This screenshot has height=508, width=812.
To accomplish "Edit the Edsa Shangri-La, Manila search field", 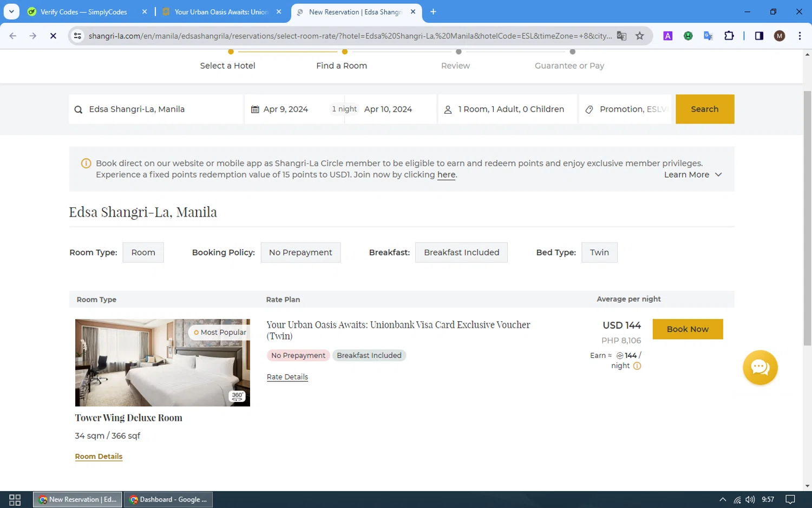I will (156, 109).
